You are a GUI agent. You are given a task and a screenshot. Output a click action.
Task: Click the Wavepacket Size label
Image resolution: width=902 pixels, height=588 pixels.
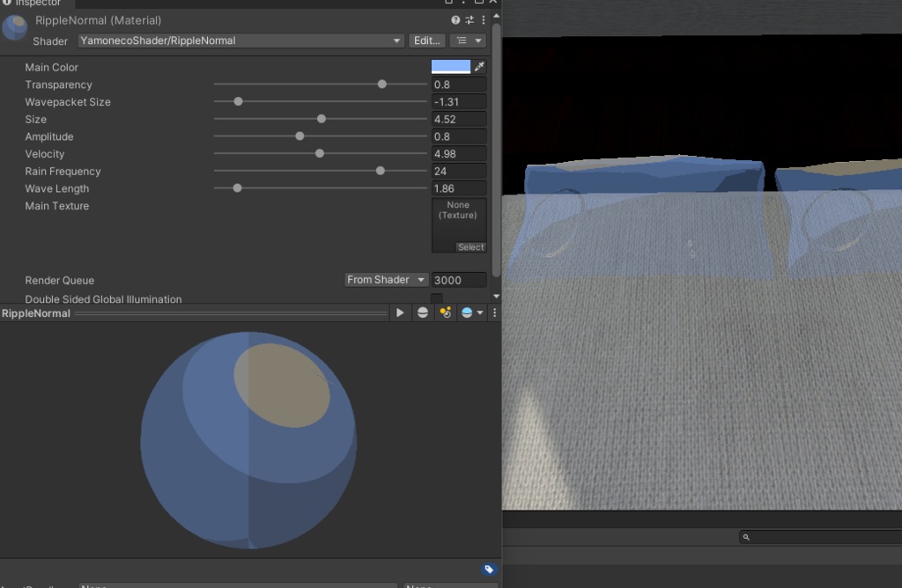point(67,102)
